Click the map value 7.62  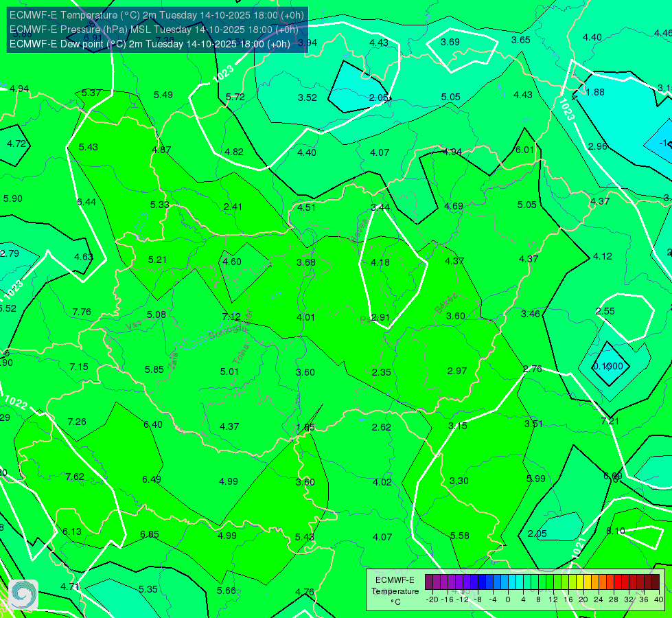click(75, 477)
